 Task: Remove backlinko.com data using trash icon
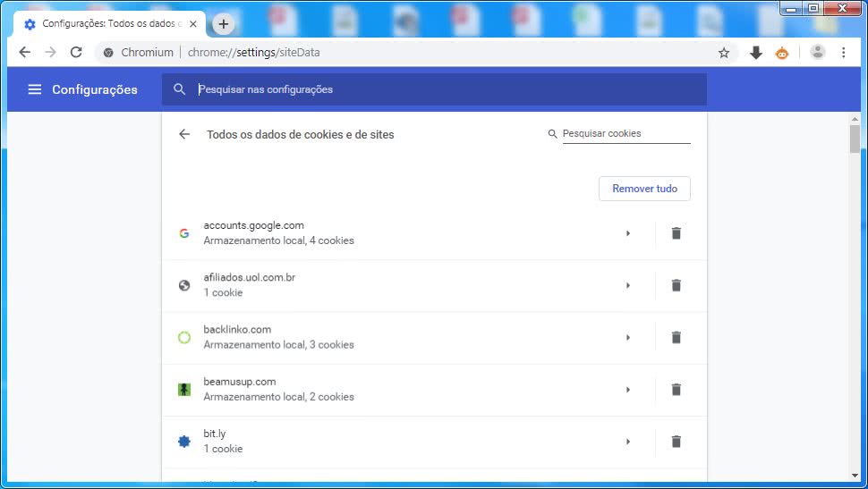point(676,337)
